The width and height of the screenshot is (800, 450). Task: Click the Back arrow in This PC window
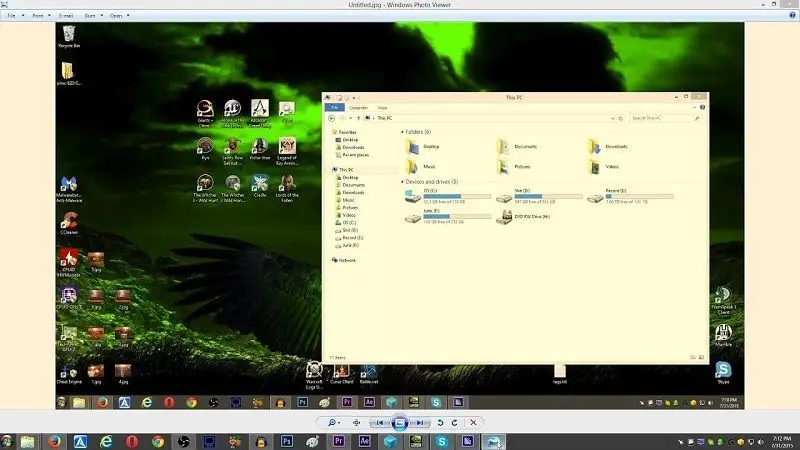tap(332, 118)
